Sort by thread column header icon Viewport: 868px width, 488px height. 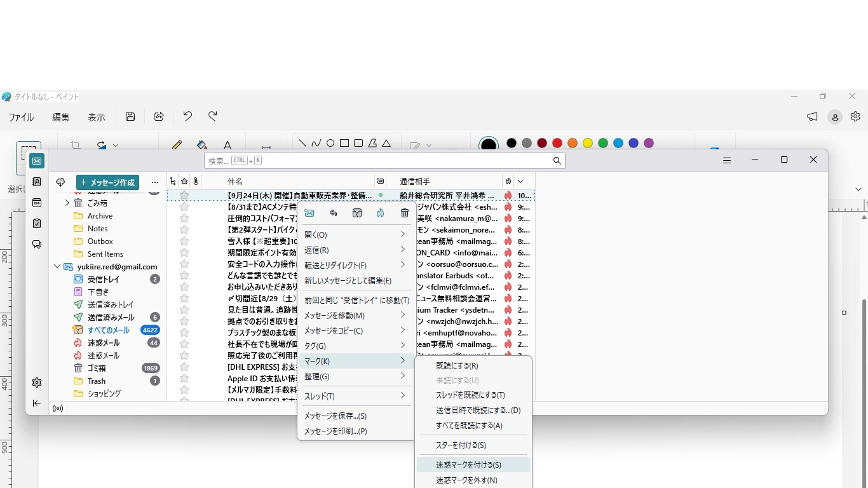coord(173,181)
